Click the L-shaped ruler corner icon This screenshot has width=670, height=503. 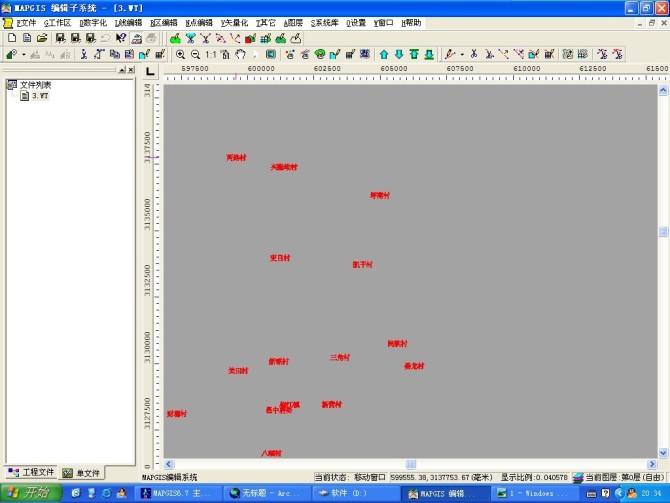point(150,71)
